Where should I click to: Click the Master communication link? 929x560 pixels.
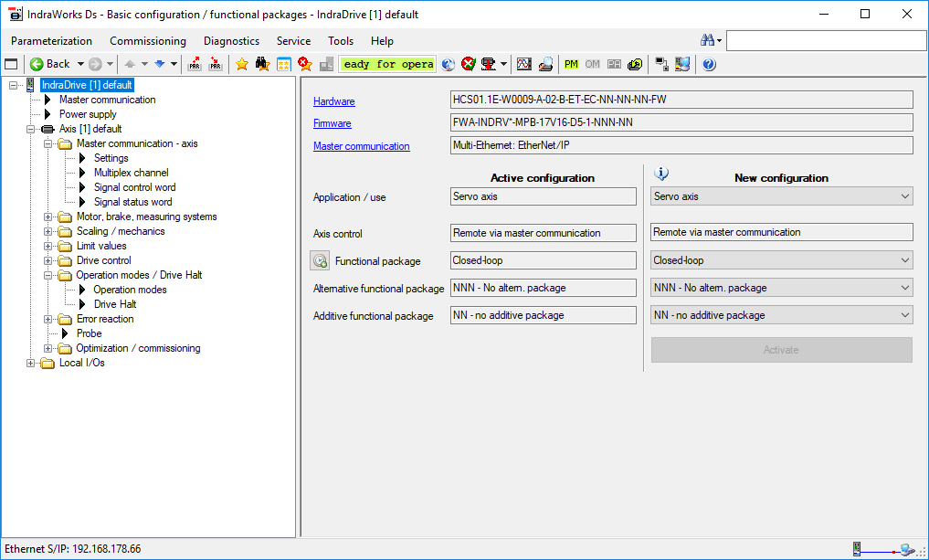[x=362, y=146]
